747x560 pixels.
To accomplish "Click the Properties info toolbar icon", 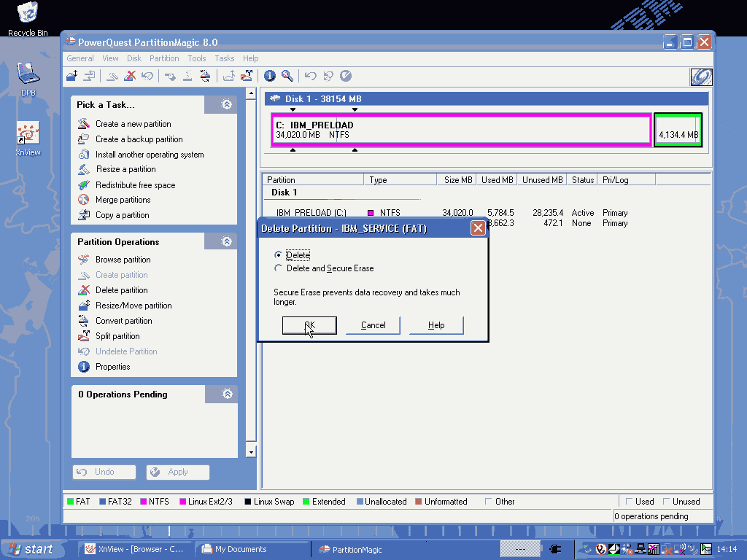I will click(270, 76).
